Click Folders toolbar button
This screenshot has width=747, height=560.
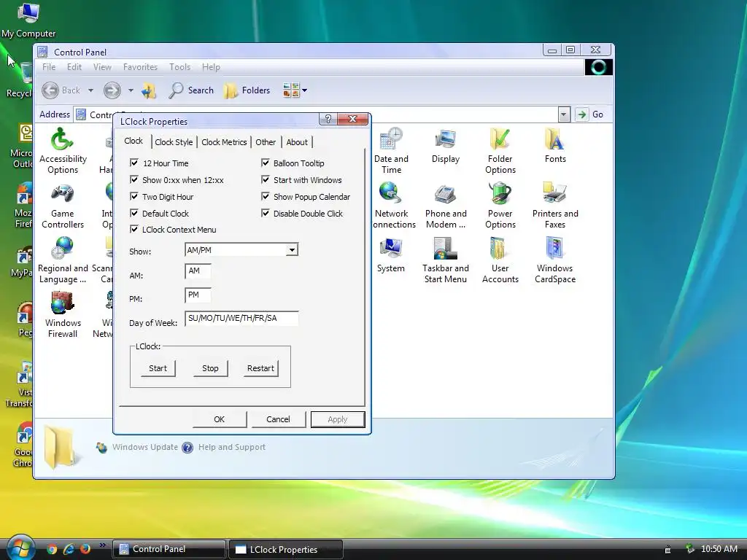pos(247,90)
